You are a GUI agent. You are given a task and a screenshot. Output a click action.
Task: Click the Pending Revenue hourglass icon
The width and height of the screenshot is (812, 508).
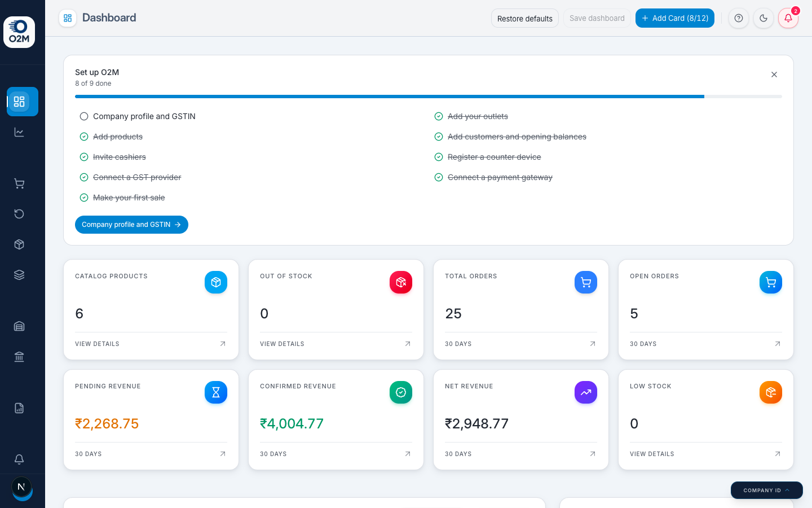216,392
